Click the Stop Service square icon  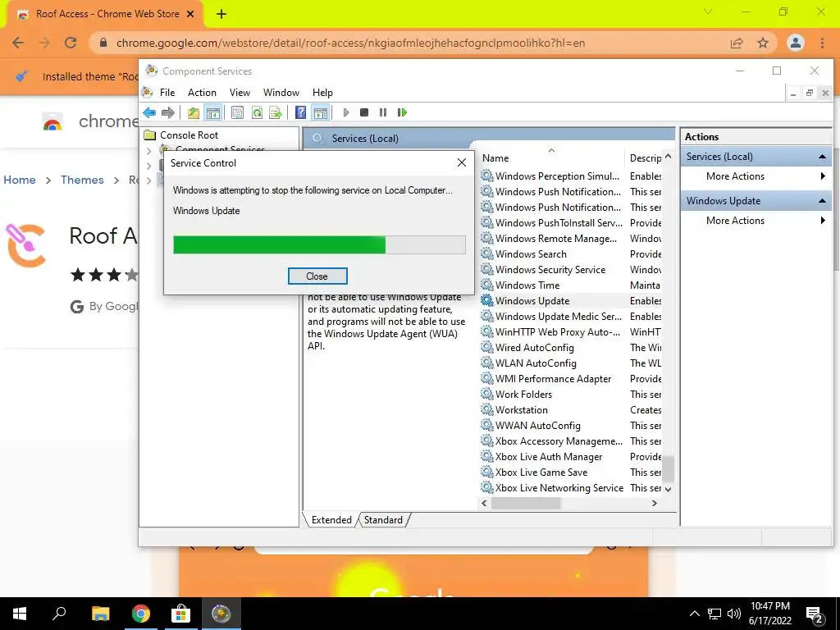tap(364, 112)
